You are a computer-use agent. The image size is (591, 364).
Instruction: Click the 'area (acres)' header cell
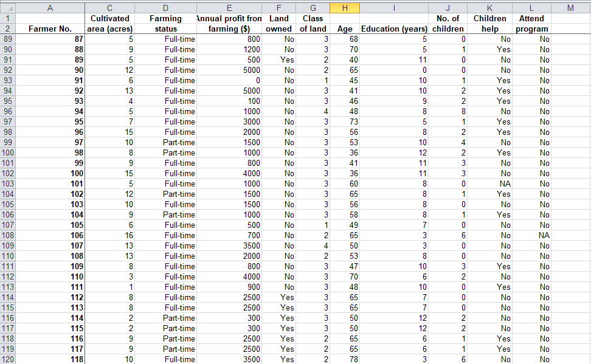pyautogui.click(x=109, y=29)
